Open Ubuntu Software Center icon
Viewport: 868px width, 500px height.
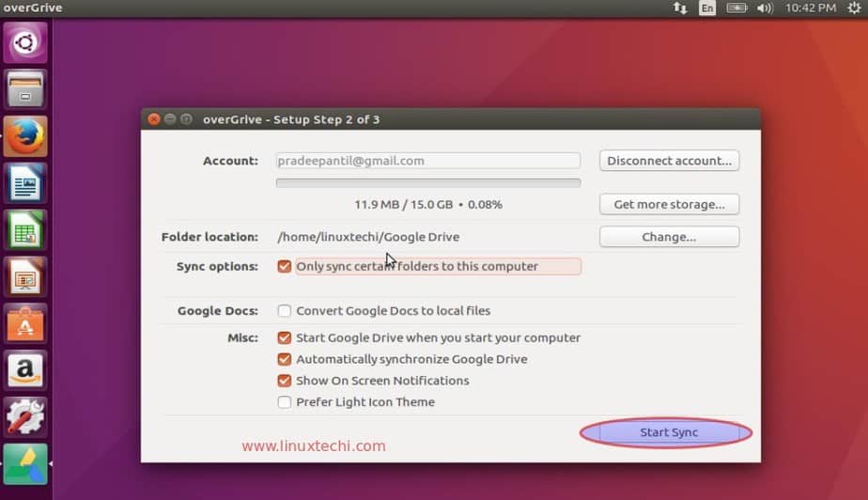tap(25, 324)
